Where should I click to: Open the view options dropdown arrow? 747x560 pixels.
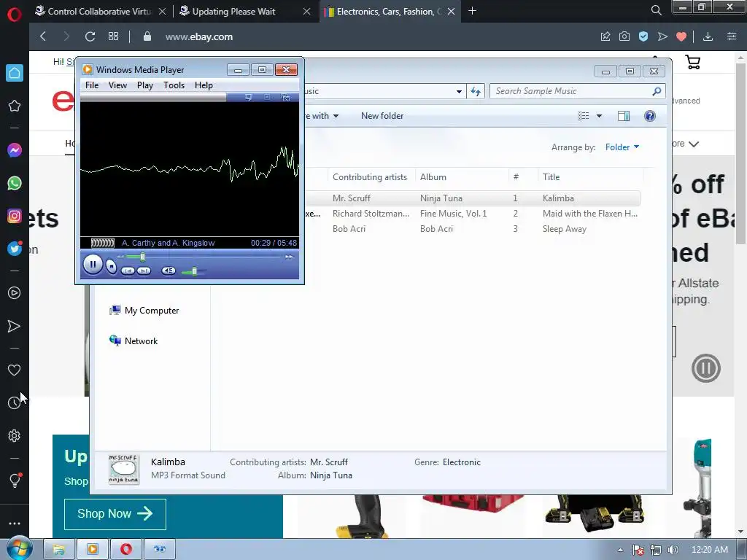(600, 116)
